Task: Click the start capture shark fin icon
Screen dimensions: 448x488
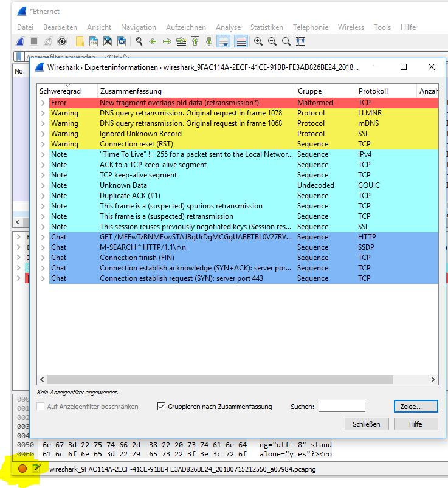Action: pos(20,41)
